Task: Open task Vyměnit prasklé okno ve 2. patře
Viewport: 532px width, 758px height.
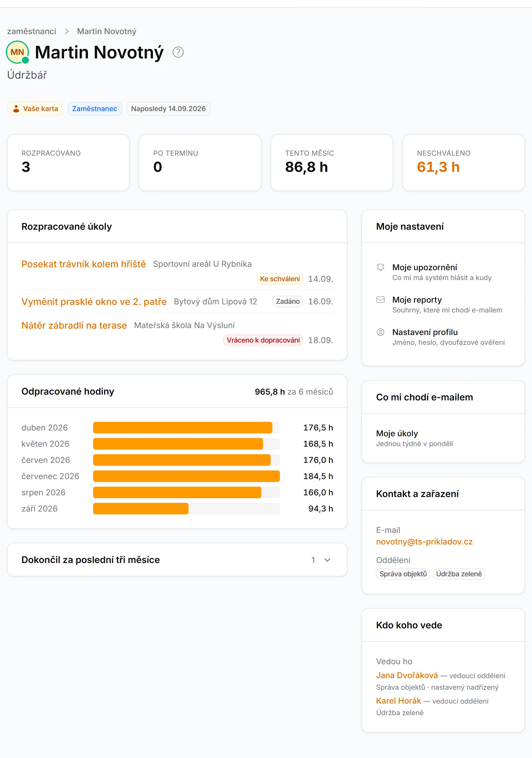Action: click(94, 301)
